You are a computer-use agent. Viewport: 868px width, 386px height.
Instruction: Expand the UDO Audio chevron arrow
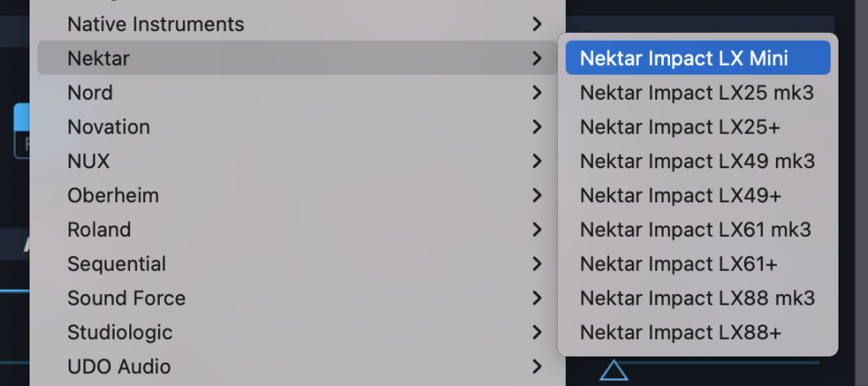tap(537, 367)
